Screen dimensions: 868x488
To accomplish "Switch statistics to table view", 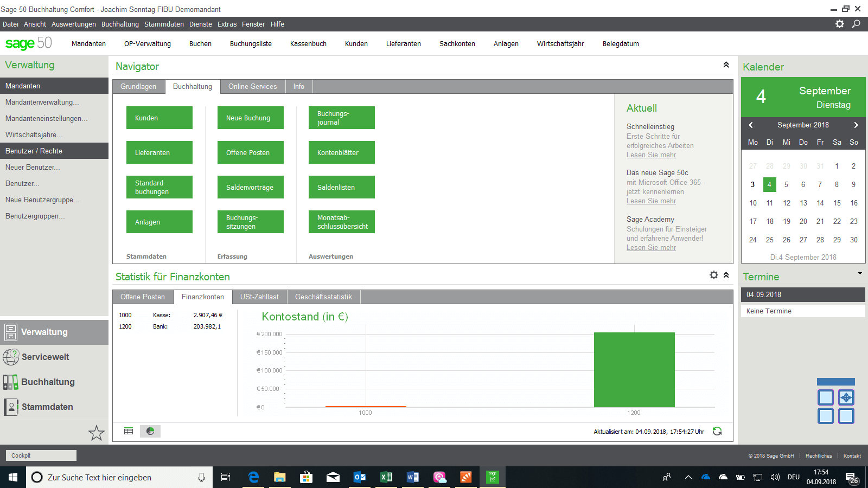I will (x=129, y=431).
